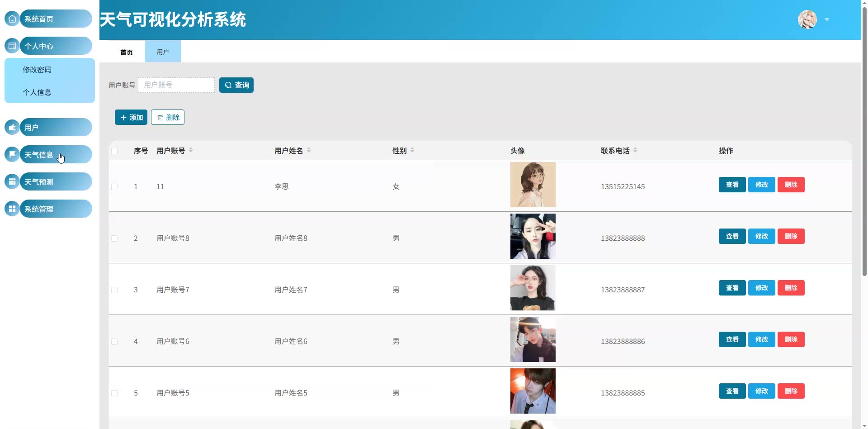Screen dimensions: 868x429
Task: Click the home icon beside 系统首页
Action: click(12, 19)
